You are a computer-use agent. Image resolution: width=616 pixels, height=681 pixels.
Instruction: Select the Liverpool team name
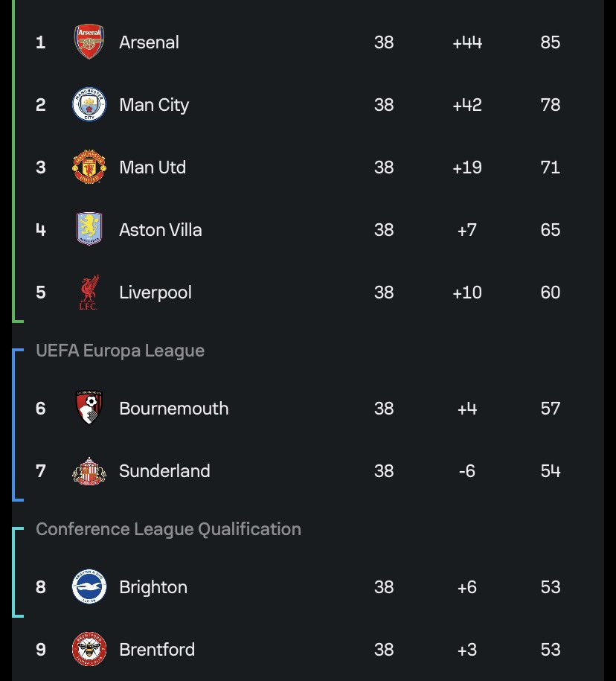[x=155, y=292]
